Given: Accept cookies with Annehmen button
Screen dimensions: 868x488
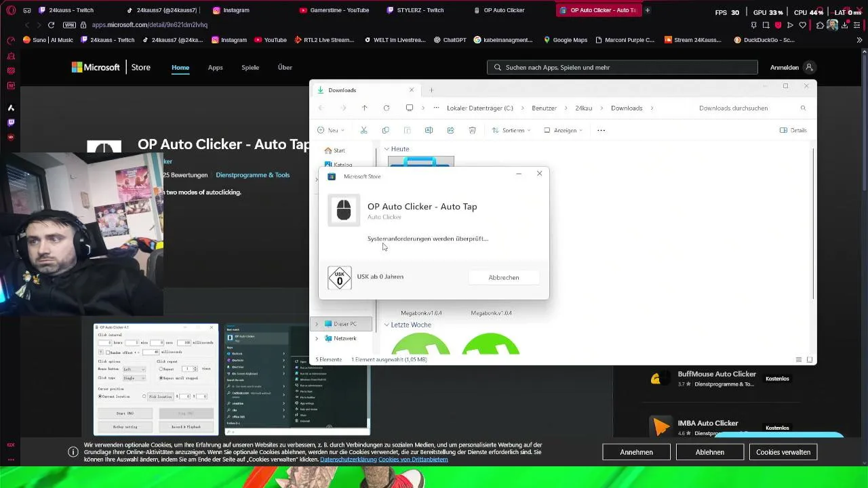Looking at the screenshot, I should 636,452.
